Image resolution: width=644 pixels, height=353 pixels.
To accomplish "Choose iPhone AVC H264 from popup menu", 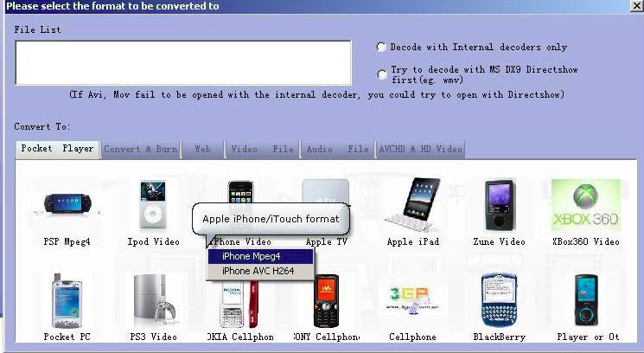I will pyautogui.click(x=260, y=271).
